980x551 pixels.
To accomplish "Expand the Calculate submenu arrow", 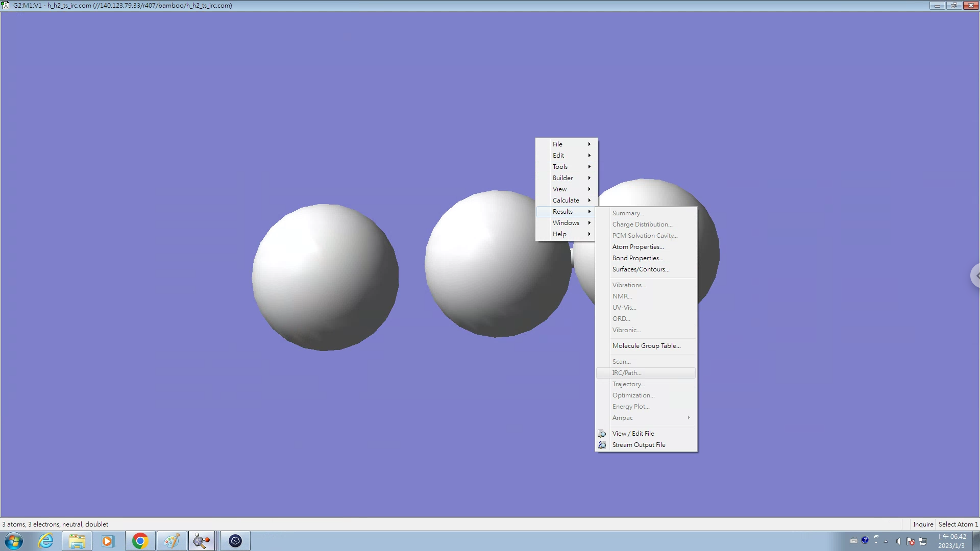I will click(589, 201).
